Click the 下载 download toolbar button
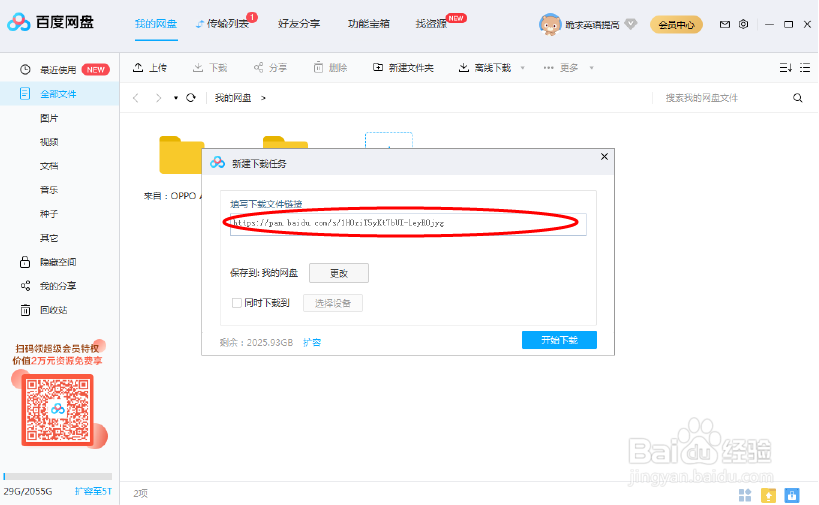The width and height of the screenshot is (819, 505). (209, 67)
